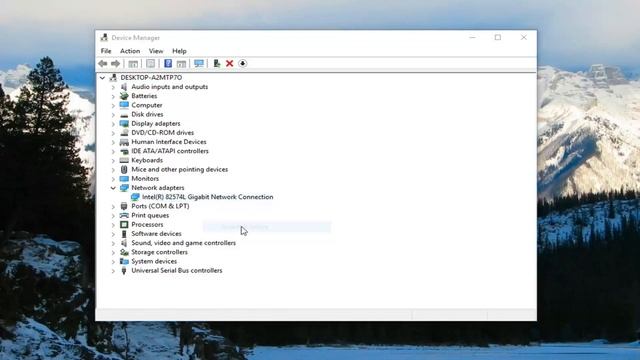
Task: Select the Processors label
Action: click(x=147, y=224)
